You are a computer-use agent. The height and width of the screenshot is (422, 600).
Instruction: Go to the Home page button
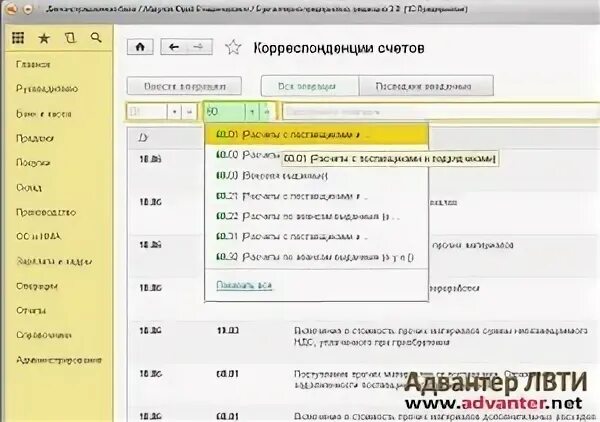[x=140, y=47]
